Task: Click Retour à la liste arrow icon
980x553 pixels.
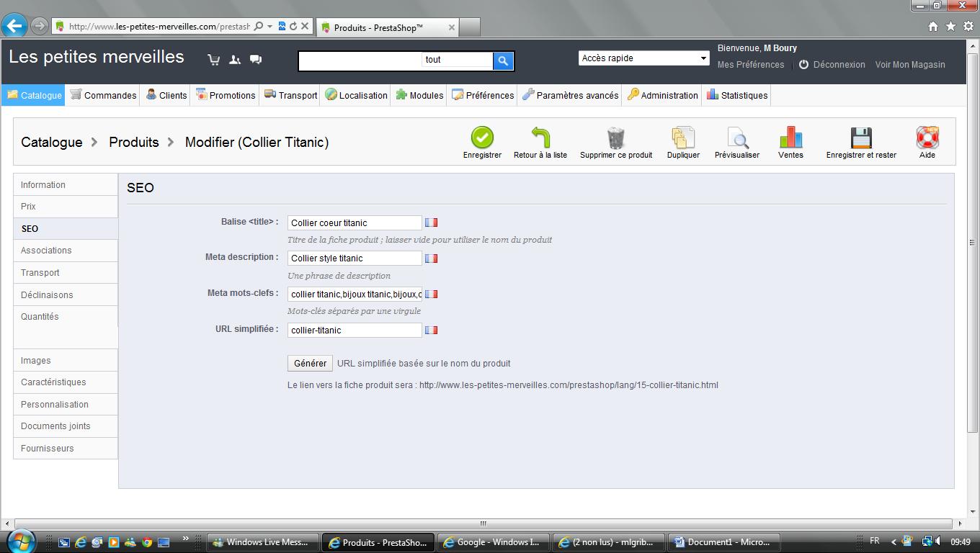Action: 540,137
